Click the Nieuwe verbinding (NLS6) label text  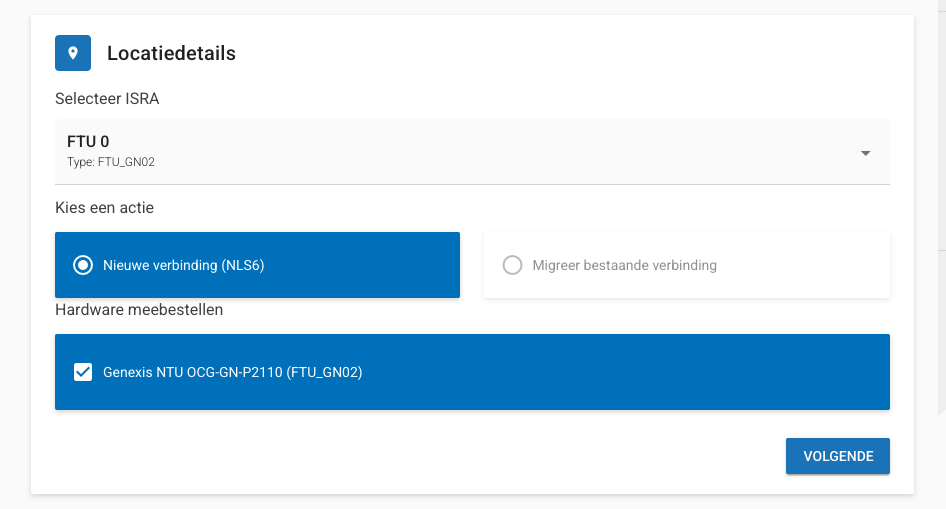[184, 265]
